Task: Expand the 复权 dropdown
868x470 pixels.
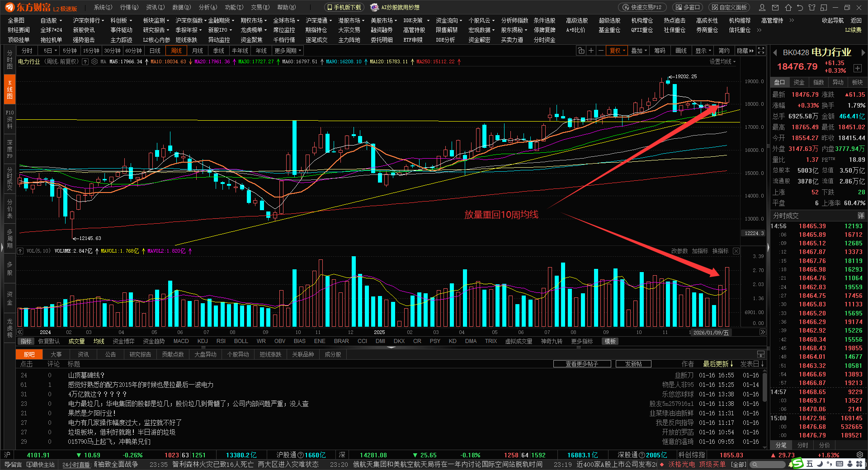Action: 618,51
